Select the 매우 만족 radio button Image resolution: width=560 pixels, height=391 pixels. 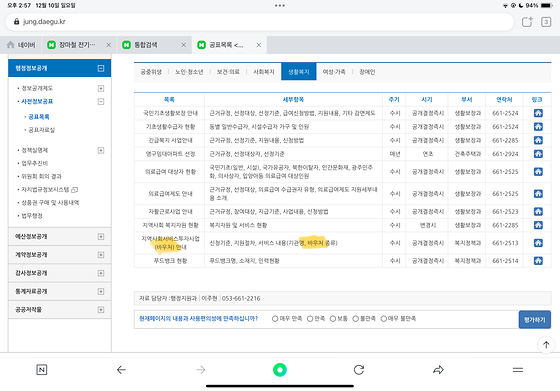[275, 319]
